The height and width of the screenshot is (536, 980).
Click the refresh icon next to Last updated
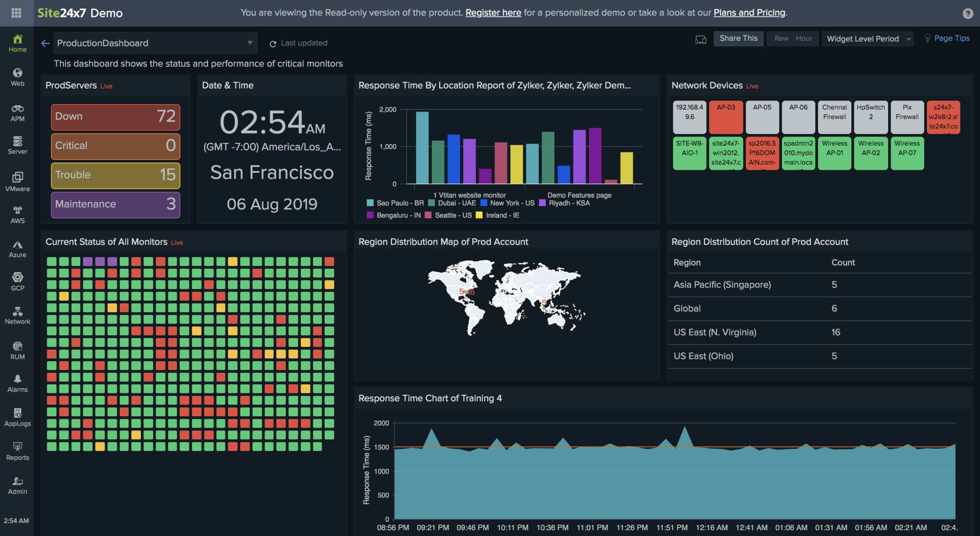coord(273,43)
